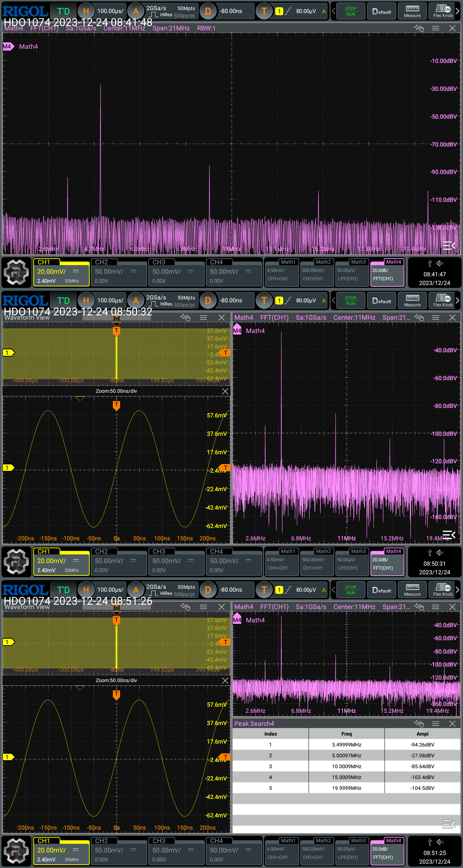Toggle STOP/RUN in the 08:41:48 capture

coord(351,11)
